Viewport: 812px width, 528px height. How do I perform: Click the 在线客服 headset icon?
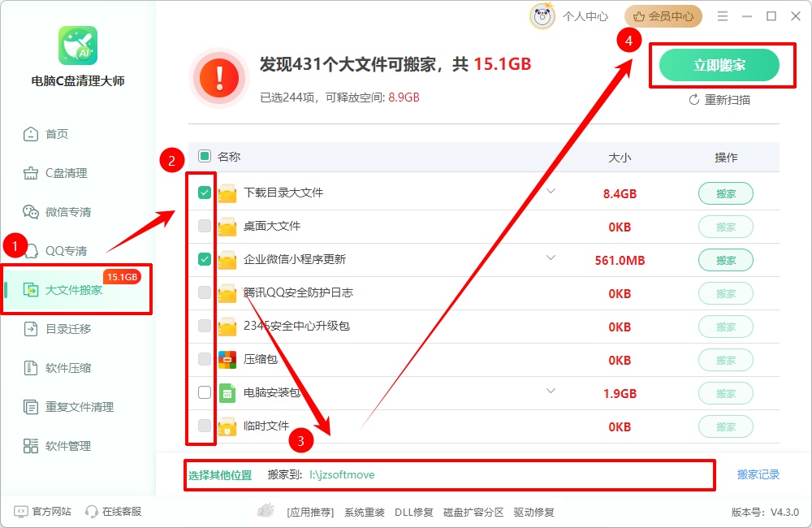92,512
